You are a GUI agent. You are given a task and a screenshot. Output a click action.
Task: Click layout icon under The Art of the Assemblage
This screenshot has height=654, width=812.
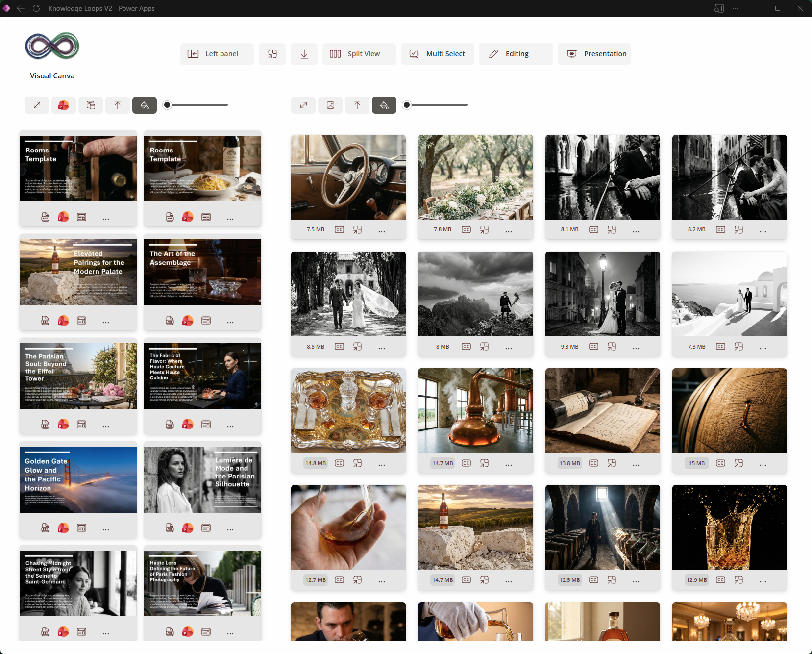[x=206, y=321]
